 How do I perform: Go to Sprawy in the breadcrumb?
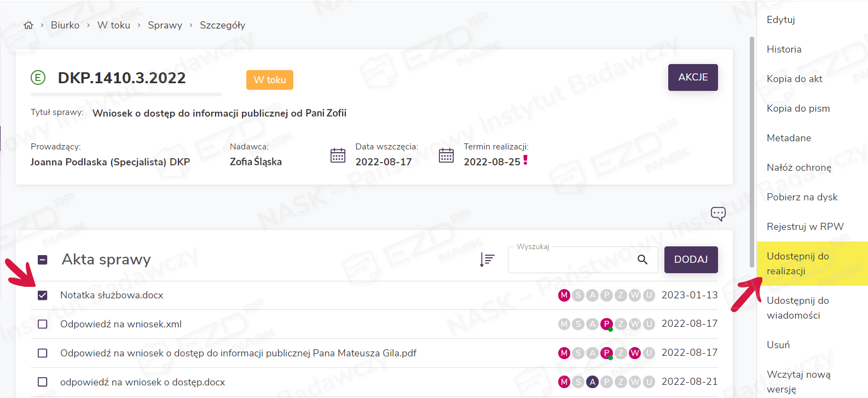point(165,25)
